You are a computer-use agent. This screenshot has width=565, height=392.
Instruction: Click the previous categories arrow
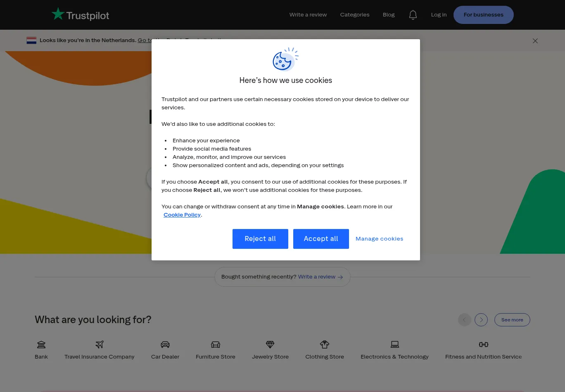coord(464,320)
